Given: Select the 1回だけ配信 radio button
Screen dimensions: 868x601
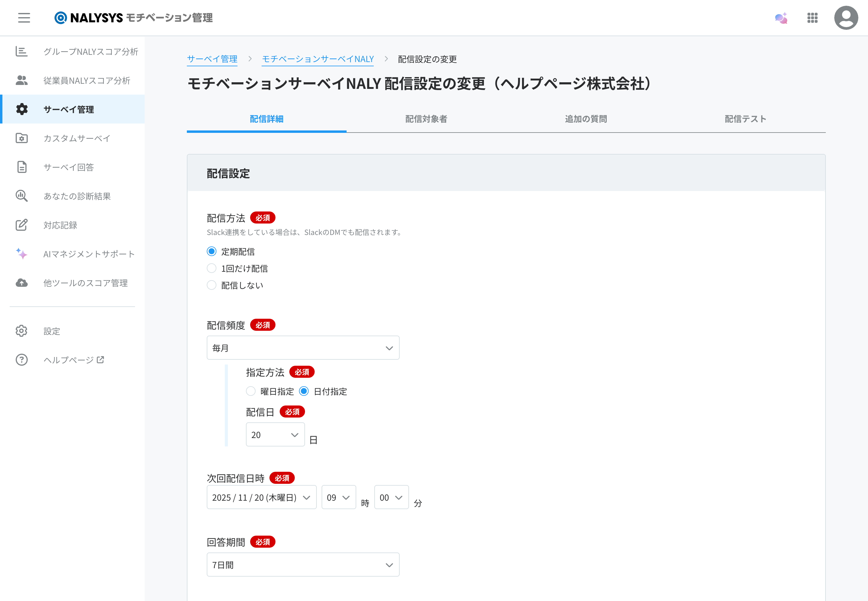Looking at the screenshot, I should (212, 268).
